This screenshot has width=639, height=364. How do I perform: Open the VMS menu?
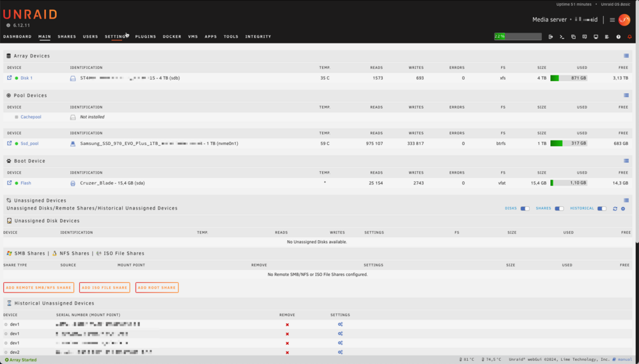pos(193,36)
